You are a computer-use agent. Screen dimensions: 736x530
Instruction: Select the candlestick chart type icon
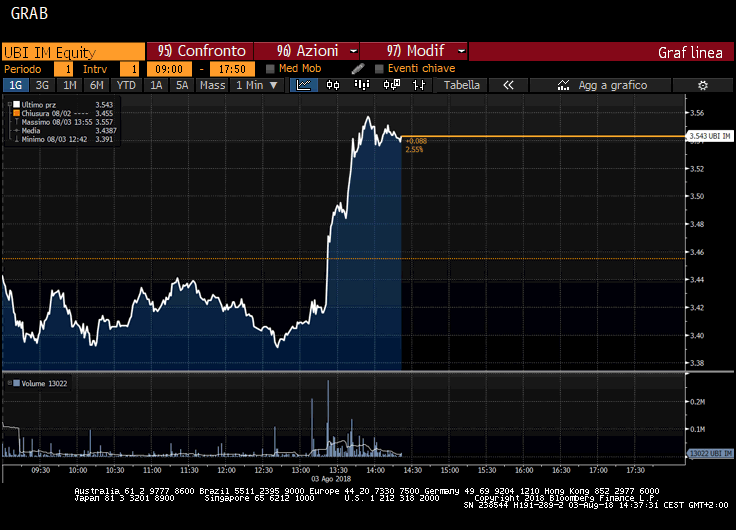[333, 85]
